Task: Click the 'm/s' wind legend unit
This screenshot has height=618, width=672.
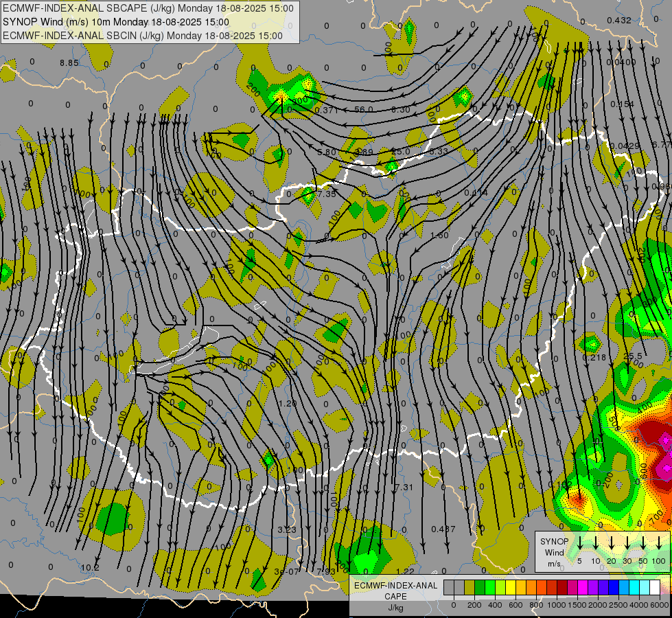Action: [x=554, y=564]
